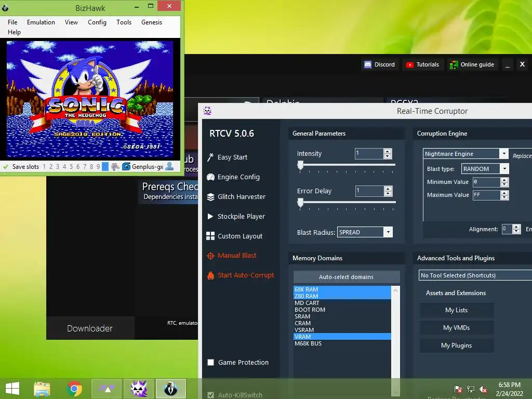Decrease Maximum Value with the down arrow
Image resolution: width=532 pixels, height=399 pixels.
point(504,197)
